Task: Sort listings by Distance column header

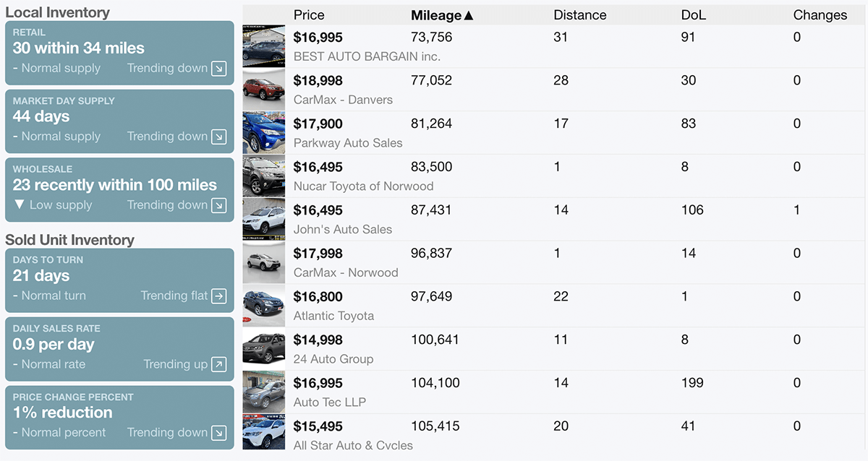Action: [579, 15]
